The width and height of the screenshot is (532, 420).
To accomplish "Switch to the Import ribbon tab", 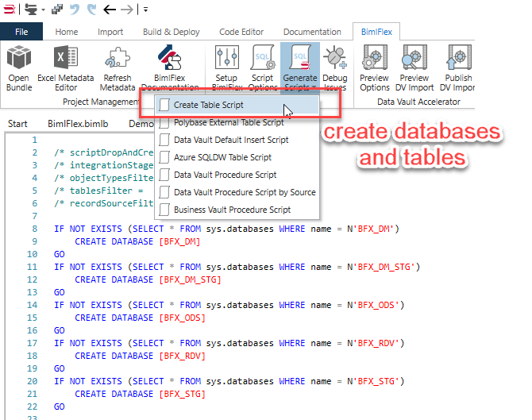I will (110, 32).
